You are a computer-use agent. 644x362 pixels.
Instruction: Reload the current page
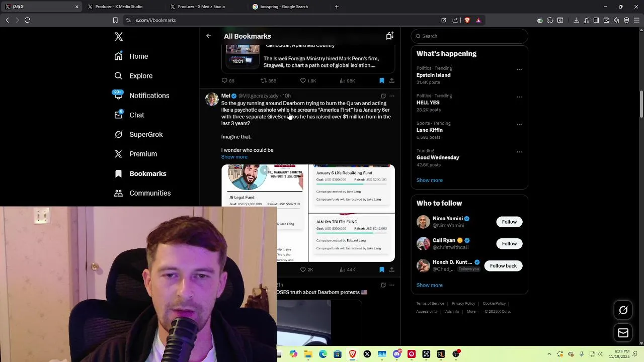point(27,20)
